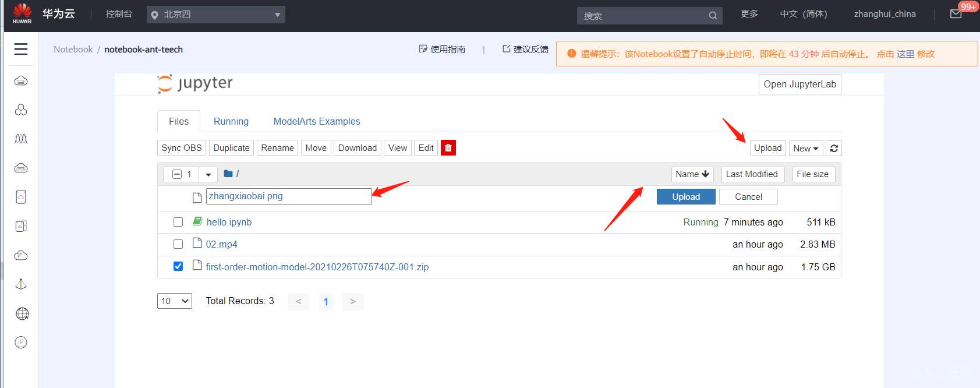
Task: Click the Rename button
Action: coord(277,148)
